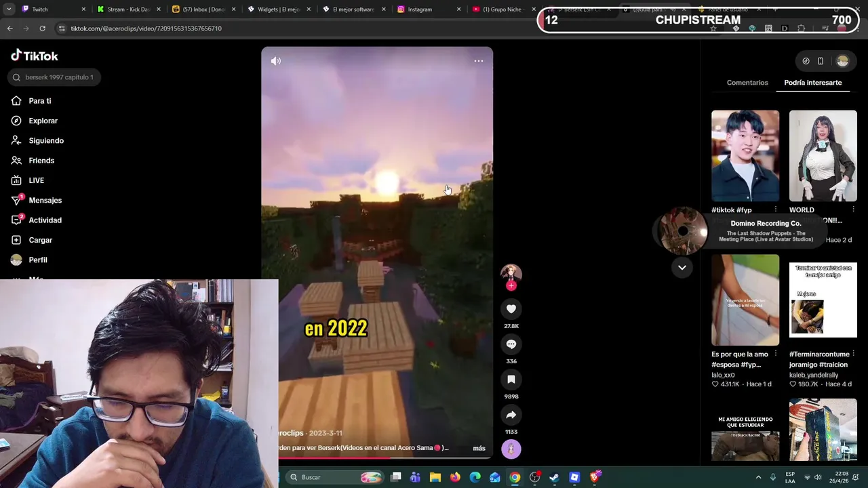Viewport: 868px width, 488px height.
Task: Switch to the Podría interesarte tab
Action: (812, 83)
